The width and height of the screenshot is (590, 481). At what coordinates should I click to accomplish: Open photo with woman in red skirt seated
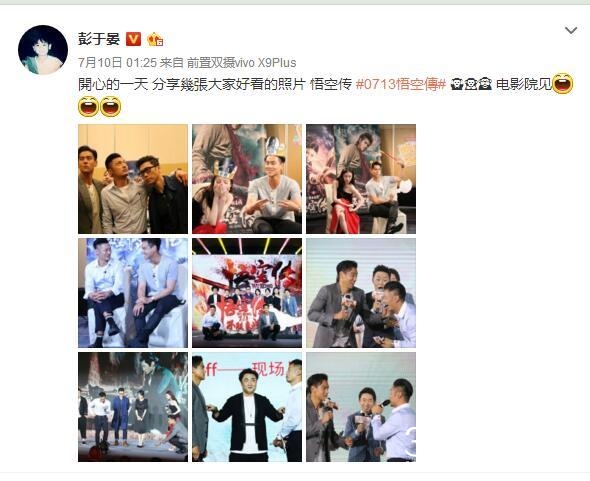tap(361, 179)
